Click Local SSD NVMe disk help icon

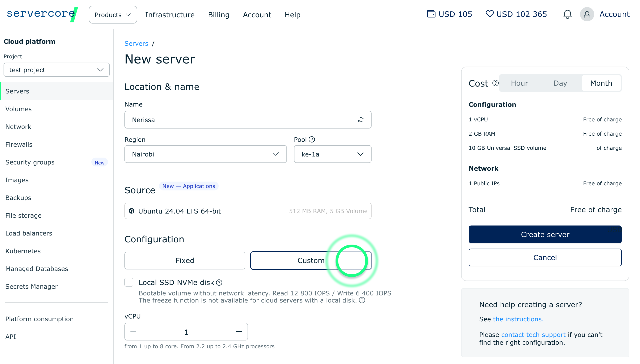click(x=219, y=283)
